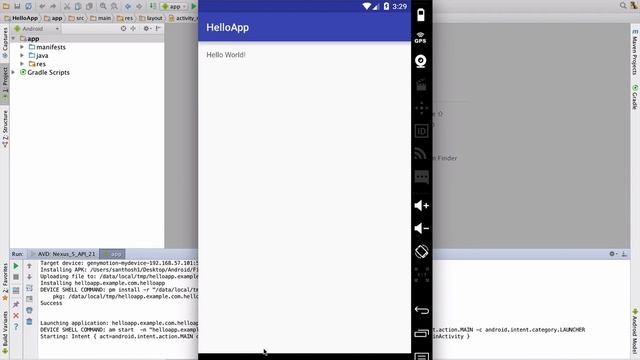Click the Open folder icon in main toolbar
The image size is (640, 360).
click(x=6, y=6)
